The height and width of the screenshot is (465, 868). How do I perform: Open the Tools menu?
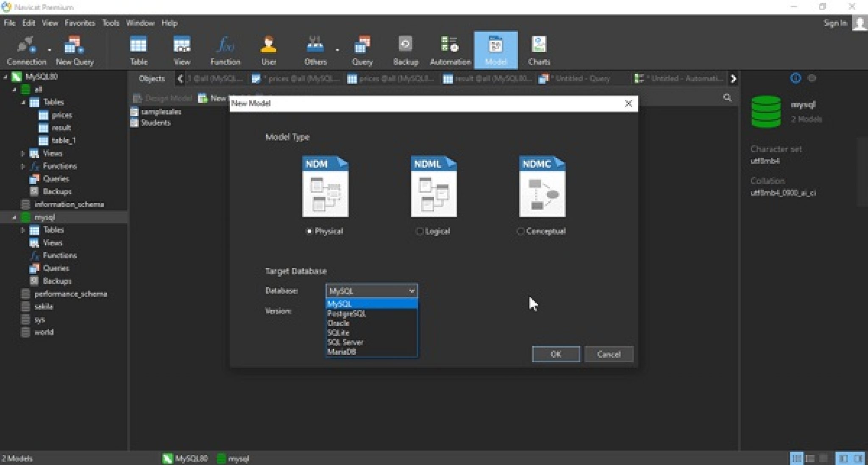click(x=110, y=23)
